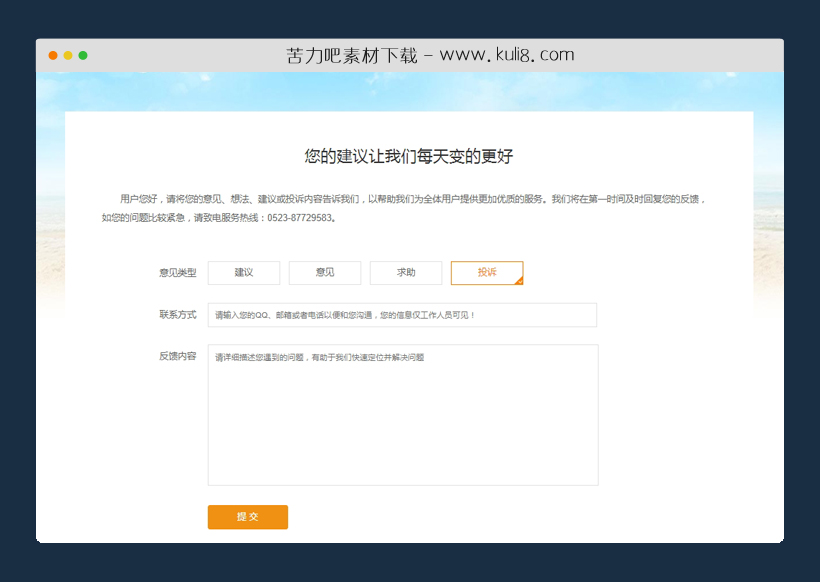Click the 意见类型 feedback type label
Image resolution: width=820 pixels, height=582 pixels.
[177, 272]
